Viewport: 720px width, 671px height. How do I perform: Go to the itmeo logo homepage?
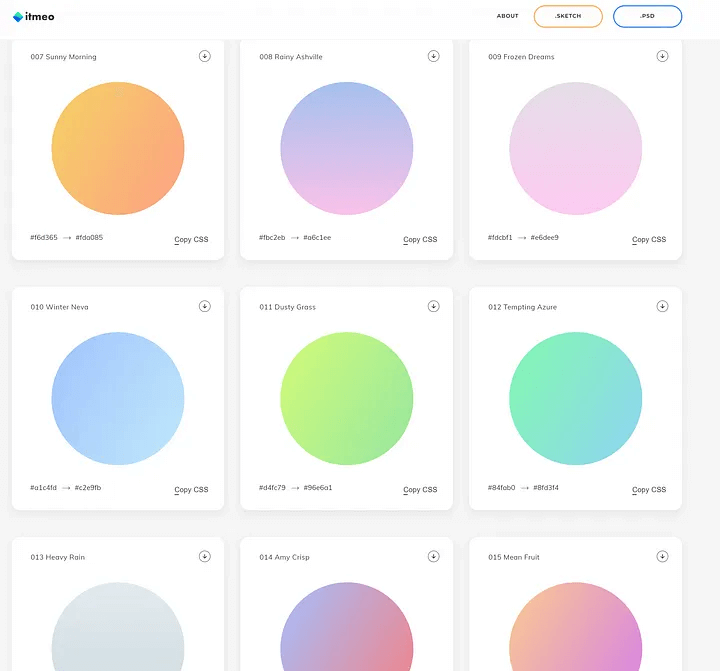(x=34, y=17)
